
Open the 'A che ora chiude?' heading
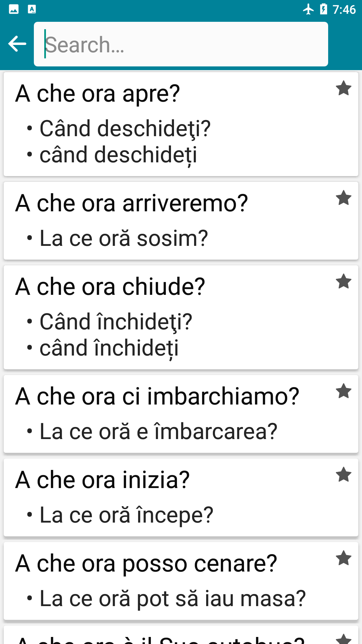(110, 287)
